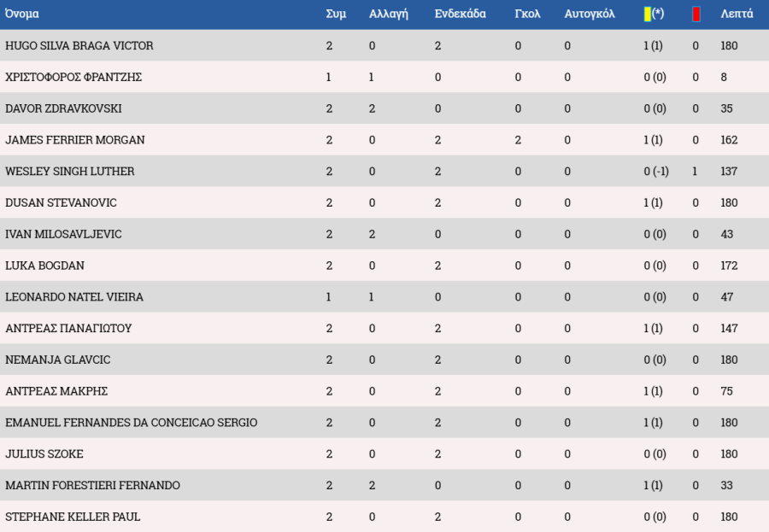Select the Ενδεκάδα column header
769x532 pixels.
point(460,14)
